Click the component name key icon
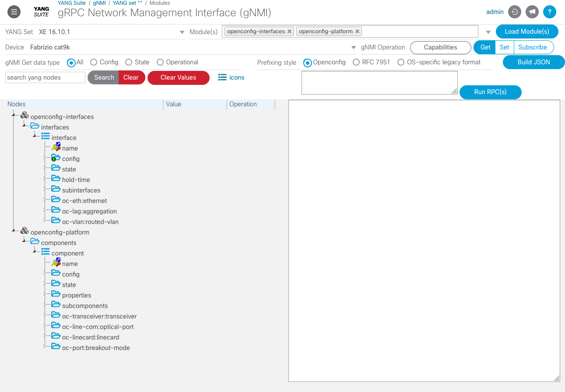The height and width of the screenshot is (392, 565). pyautogui.click(x=56, y=263)
